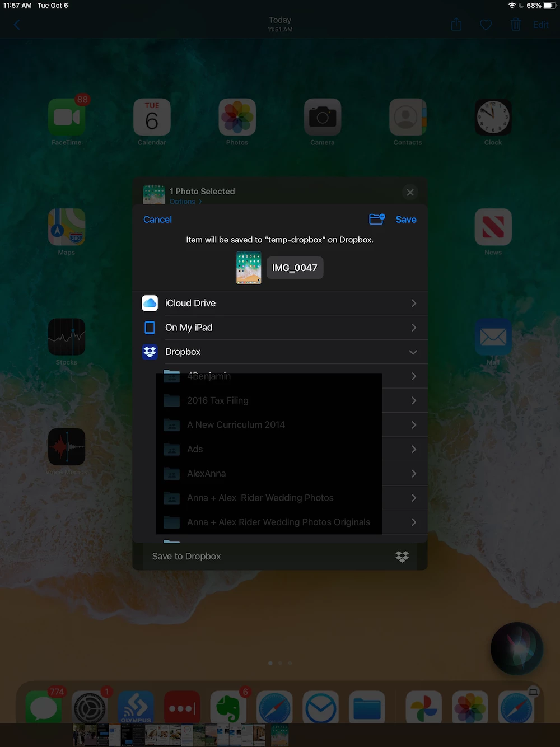Image resolution: width=560 pixels, height=747 pixels.
Task: Open the Stocks app icon
Action: click(x=67, y=337)
